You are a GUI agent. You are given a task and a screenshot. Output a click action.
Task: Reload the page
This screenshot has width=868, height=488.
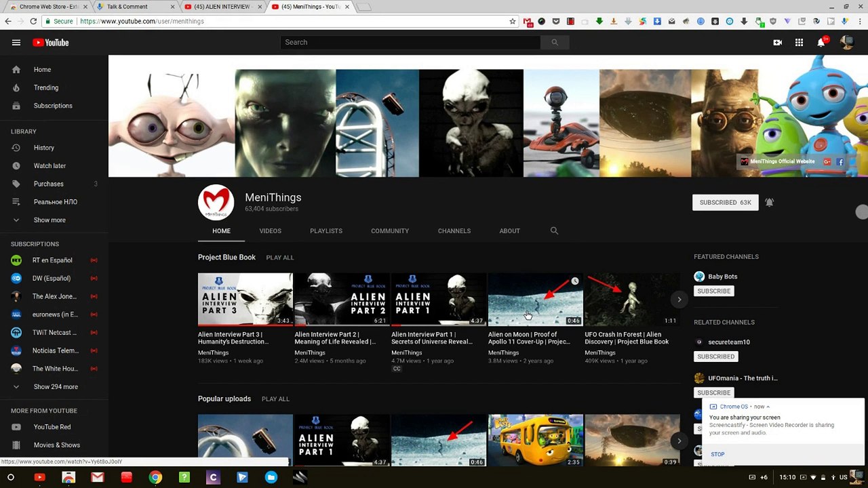[x=33, y=22]
